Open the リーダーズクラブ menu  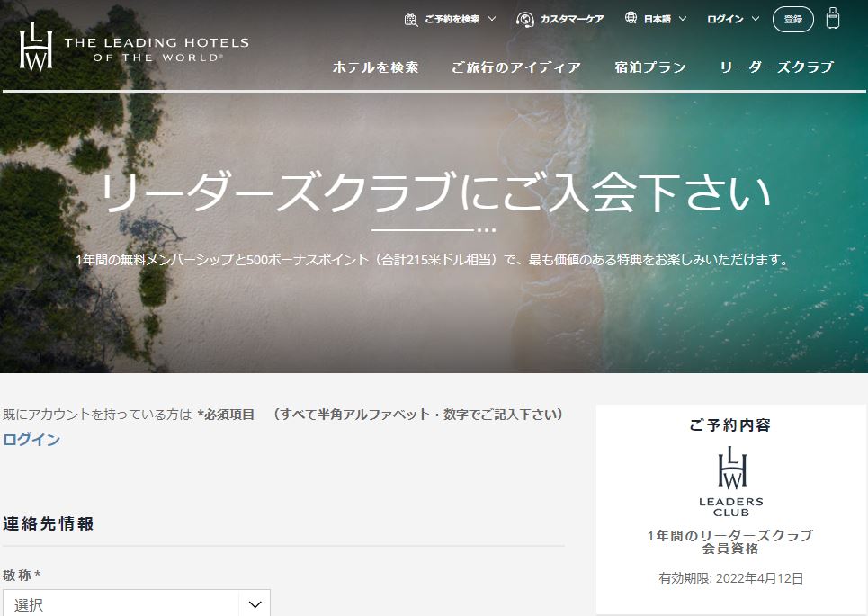(776, 67)
